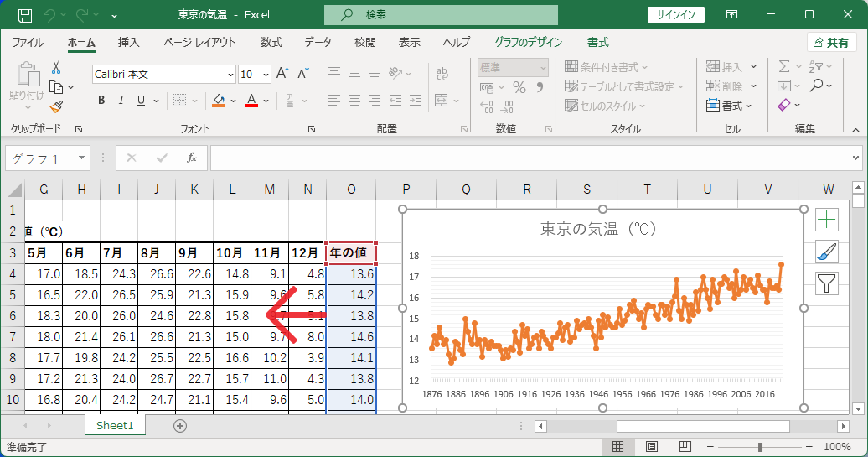Viewport: 868px width, 457px height.
Task: Click the Increase Decimal icon
Action: coord(487,106)
